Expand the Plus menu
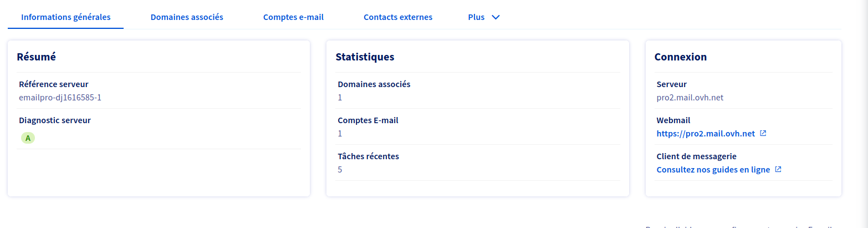The width and height of the screenshot is (868, 228). point(477,17)
